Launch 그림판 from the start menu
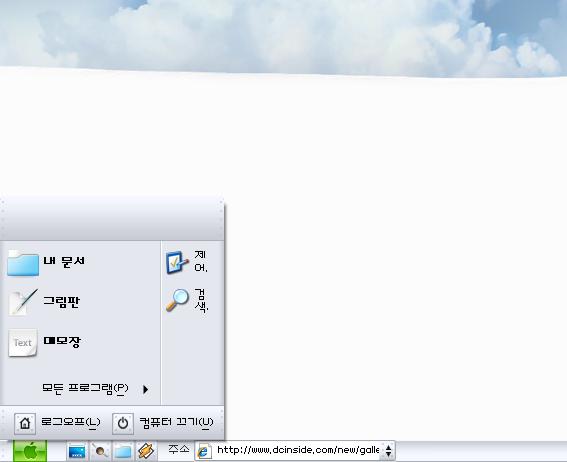567x462 pixels. point(23,301)
